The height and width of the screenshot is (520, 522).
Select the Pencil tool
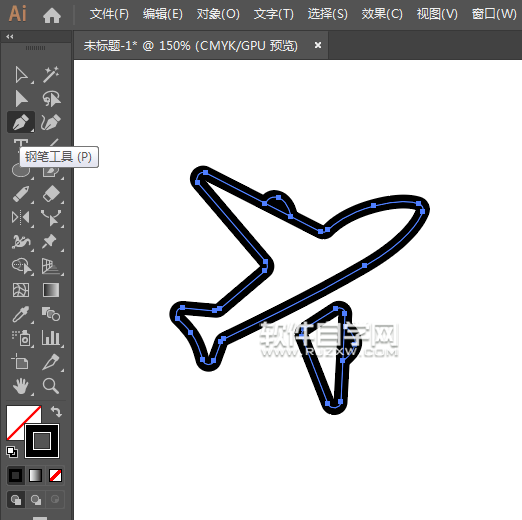[21, 194]
